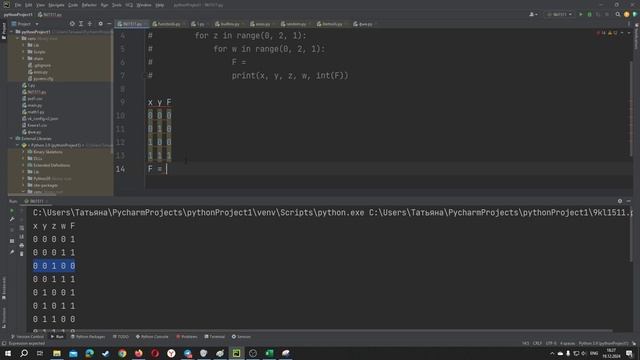Screen dimensions: 640x360
Task: Expand site-packages node
Action: [24, 185]
